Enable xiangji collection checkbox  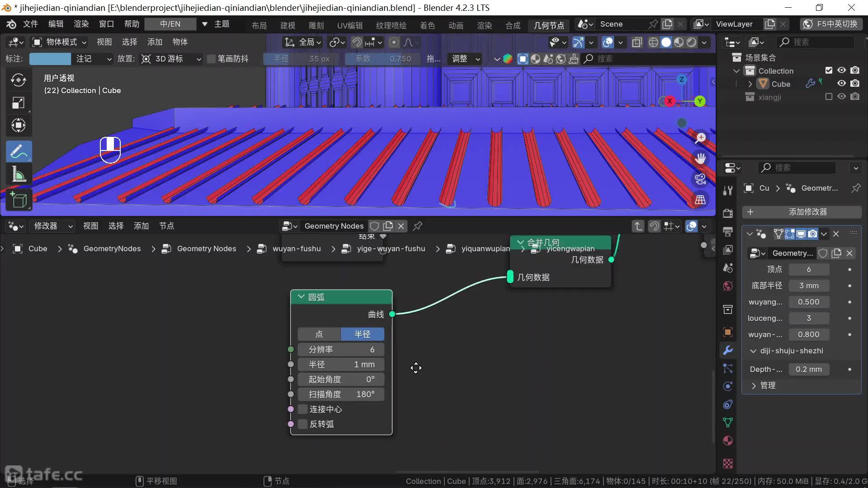pos(829,97)
